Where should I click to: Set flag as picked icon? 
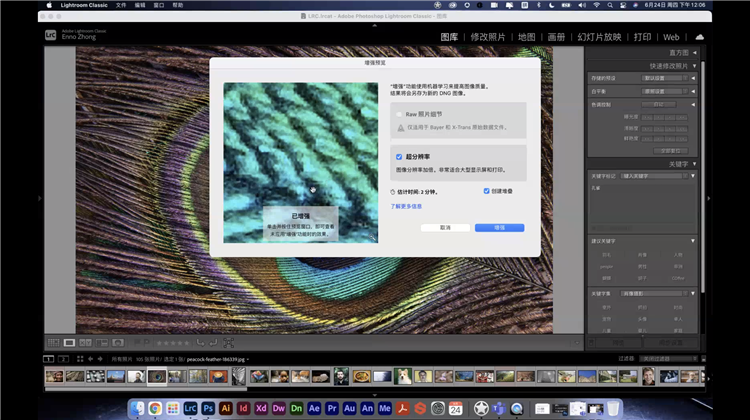[137, 343]
